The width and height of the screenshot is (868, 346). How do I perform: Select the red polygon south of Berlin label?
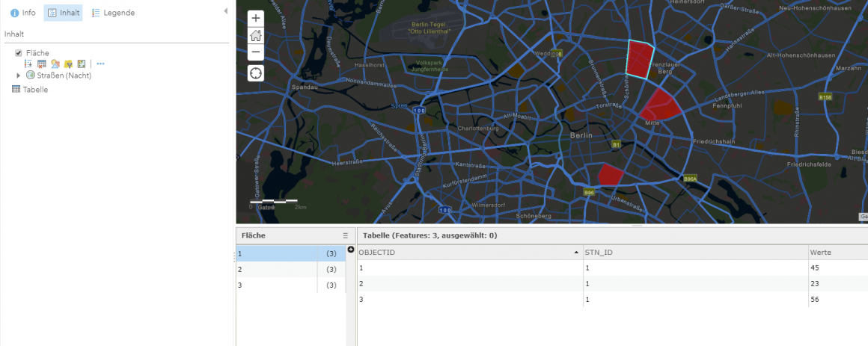611,175
